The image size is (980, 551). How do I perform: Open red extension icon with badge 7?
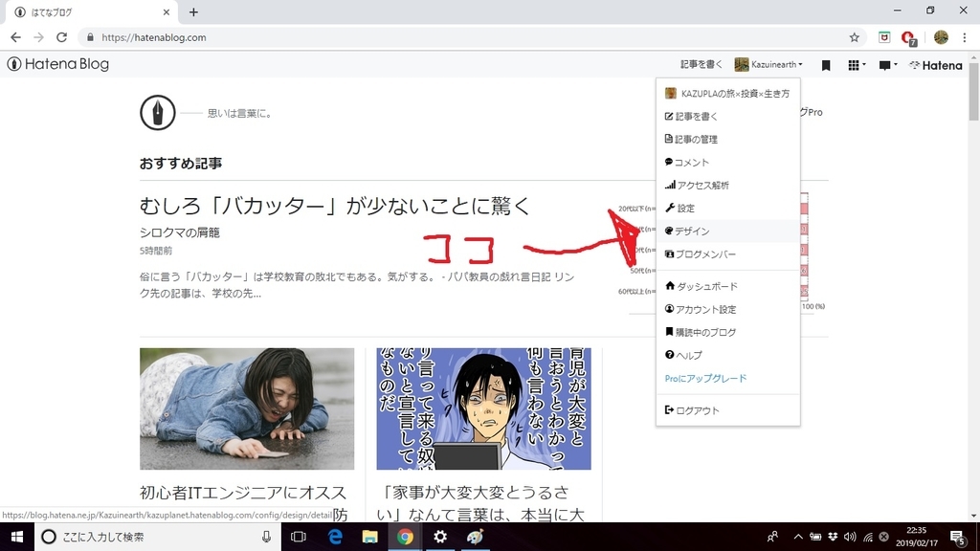[909, 38]
